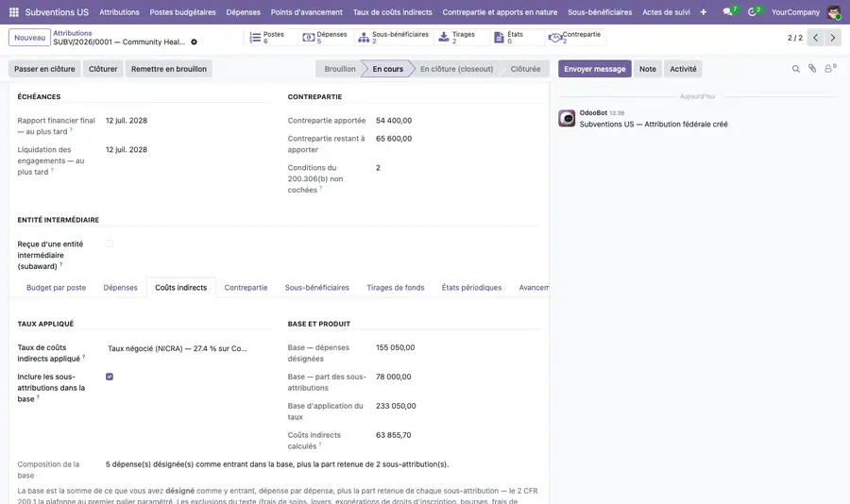Switch to États périodiques tab

click(471, 288)
